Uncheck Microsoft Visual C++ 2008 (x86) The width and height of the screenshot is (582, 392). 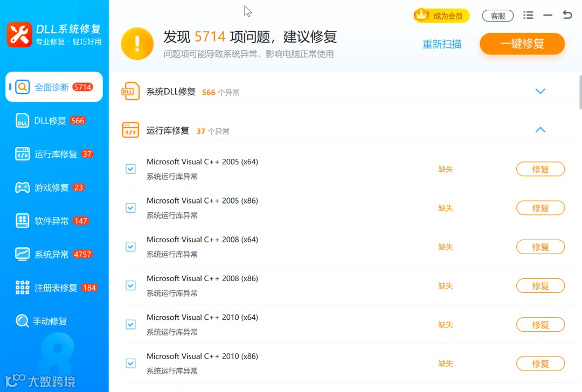point(130,285)
